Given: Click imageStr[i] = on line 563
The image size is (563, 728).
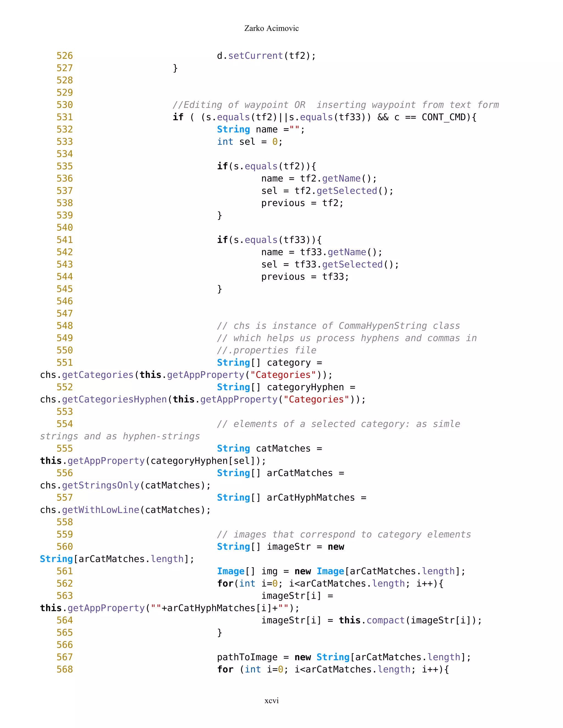Looking at the screenshot, I should pos(297,596).
